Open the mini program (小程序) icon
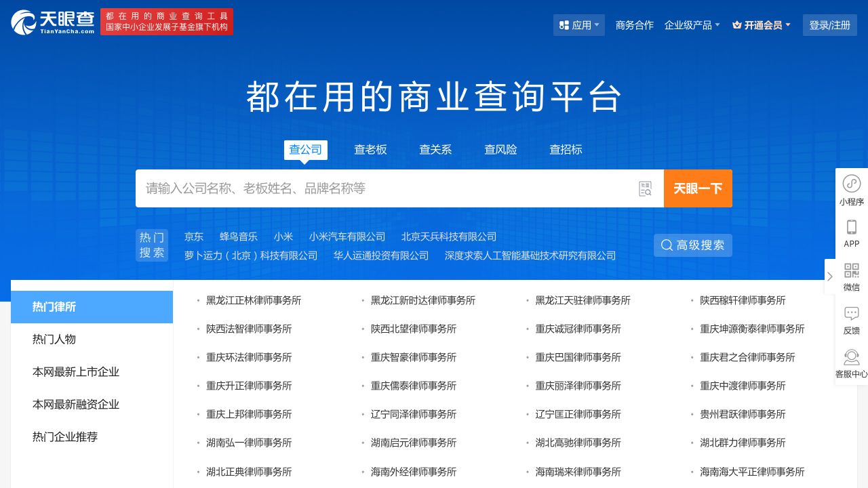 point(852,184)
